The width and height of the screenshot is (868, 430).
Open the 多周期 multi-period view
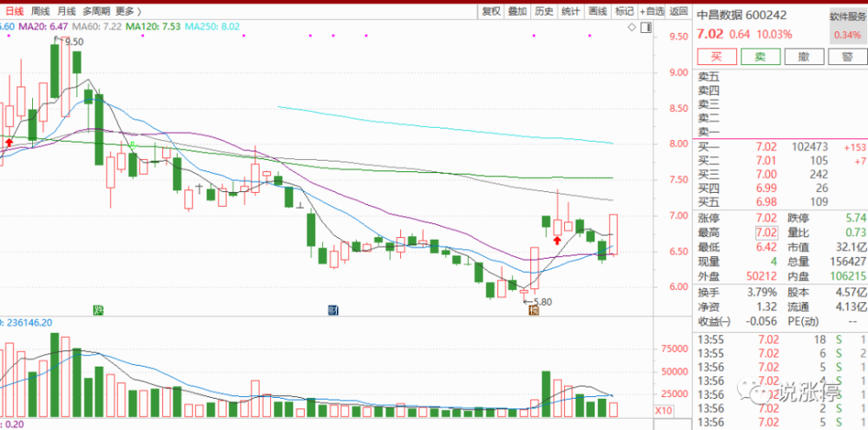click(x=96, y=11)
